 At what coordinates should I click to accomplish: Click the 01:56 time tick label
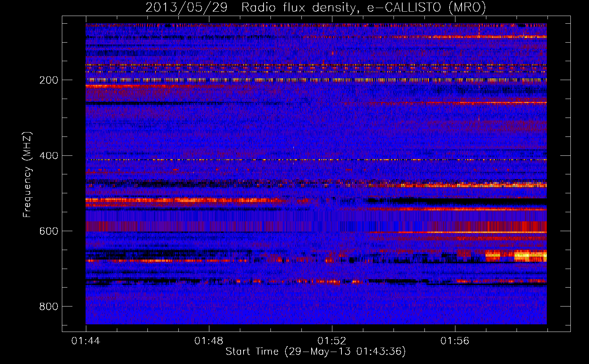tap(455, 341)
